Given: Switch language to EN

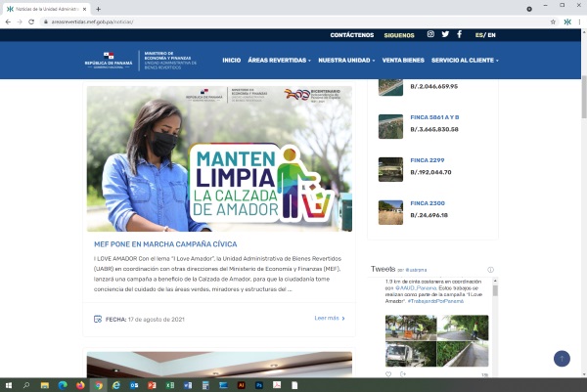Looking at the screenshot, I should pyautogui.click(x=491, y=34).
